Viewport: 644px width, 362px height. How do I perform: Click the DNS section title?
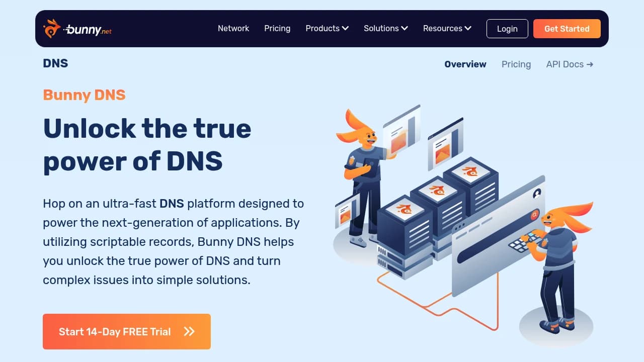click(55, 63)
